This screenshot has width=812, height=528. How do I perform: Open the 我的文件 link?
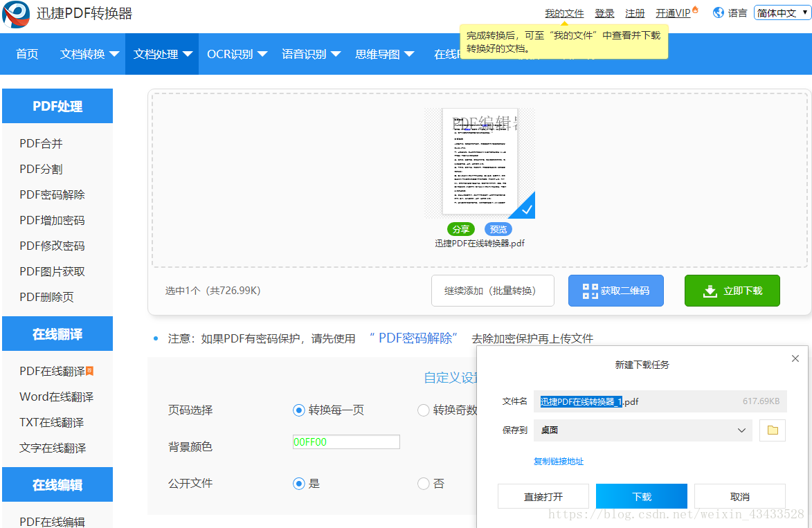pos(564,13)
